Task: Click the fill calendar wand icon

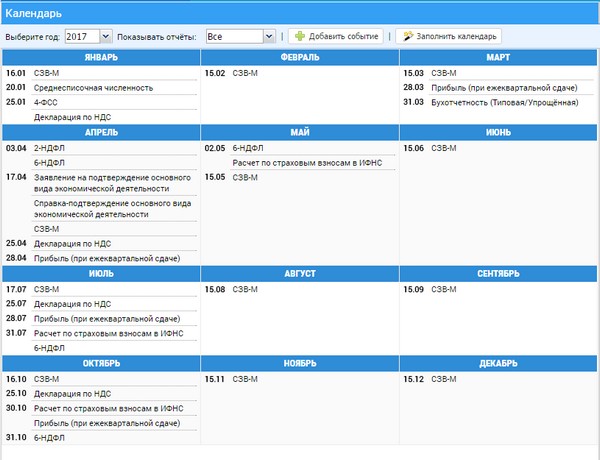Action: (407, 36)
